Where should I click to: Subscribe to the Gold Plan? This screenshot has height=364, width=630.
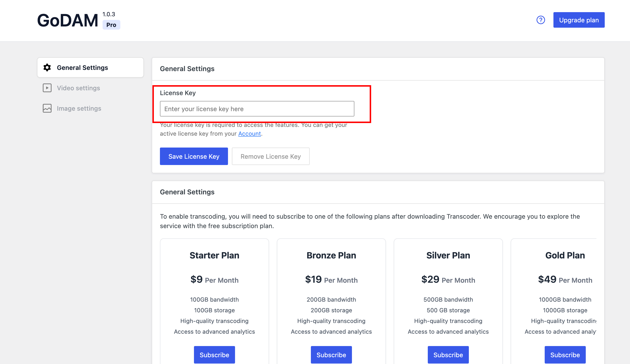coord(565,355)
